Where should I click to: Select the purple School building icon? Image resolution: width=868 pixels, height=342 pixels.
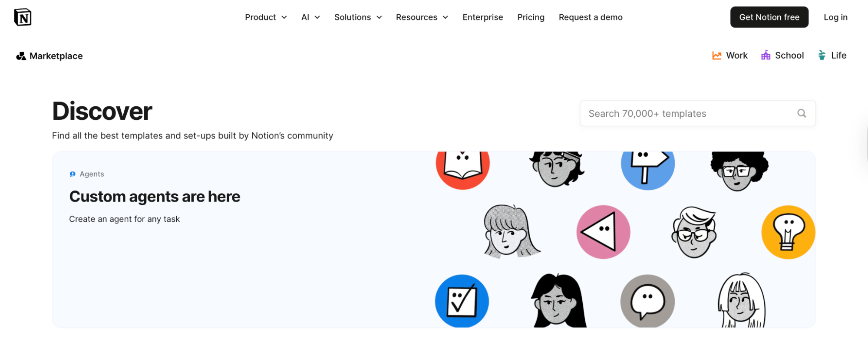tap(766, 55)
